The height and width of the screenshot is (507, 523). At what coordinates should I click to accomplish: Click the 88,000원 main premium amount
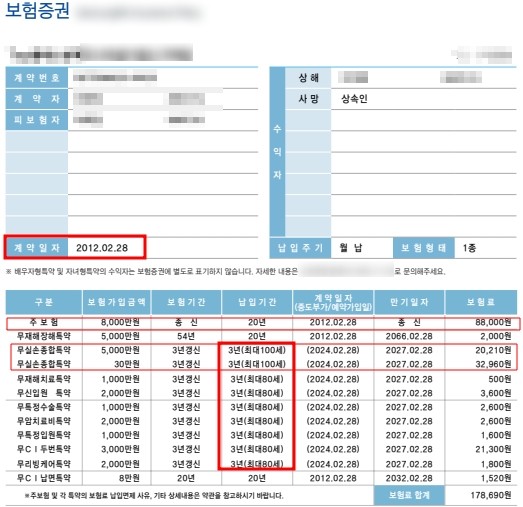coord(493,323)
